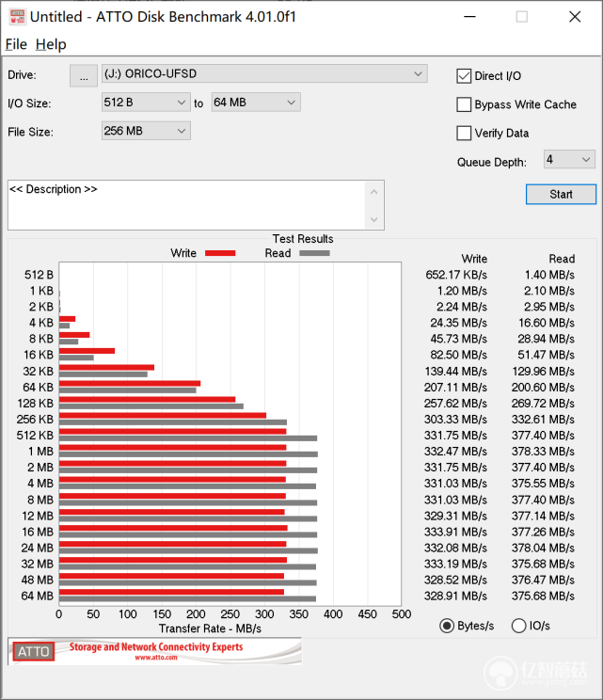Minimize the ATTO Disk Benchmark window
This screenshot has height=700, width=603.
(x=469, y=17)
